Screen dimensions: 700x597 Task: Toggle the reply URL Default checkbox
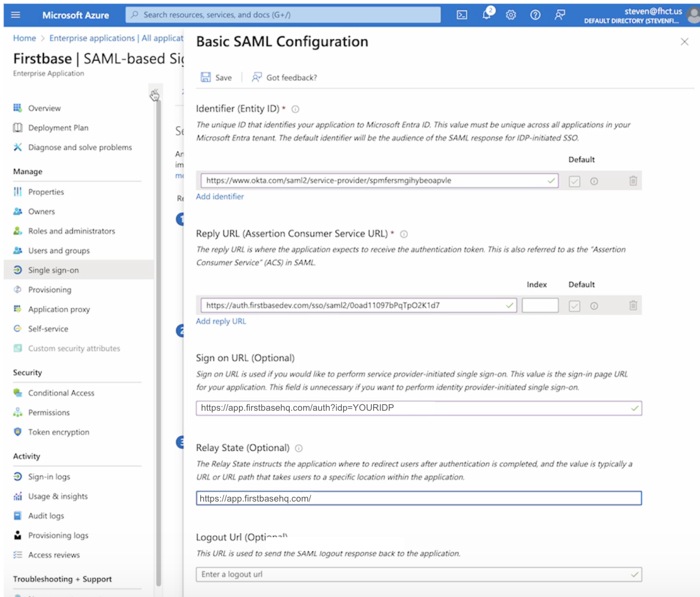click(574, 305)
